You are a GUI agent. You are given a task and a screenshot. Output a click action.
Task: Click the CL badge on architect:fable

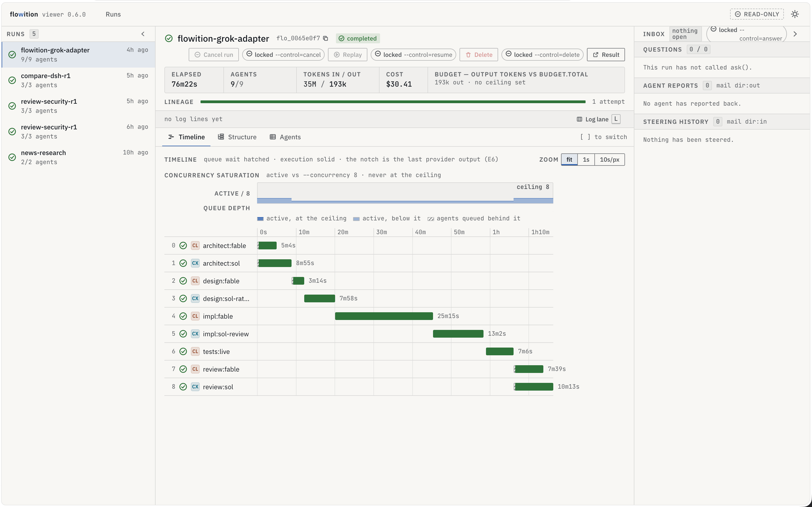click(195, 246)
